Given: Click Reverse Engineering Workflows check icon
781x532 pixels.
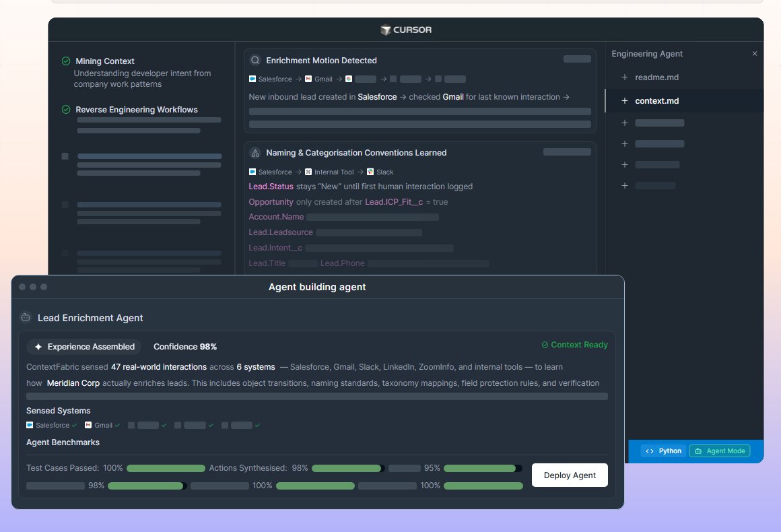Looking at the screenshot, I should (x=66, y=109).
